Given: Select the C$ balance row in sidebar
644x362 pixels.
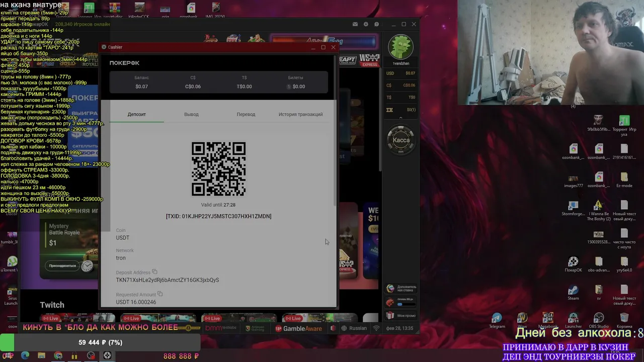Looking at the screenshot, I should pyautogui.click(x=401, y=85).
